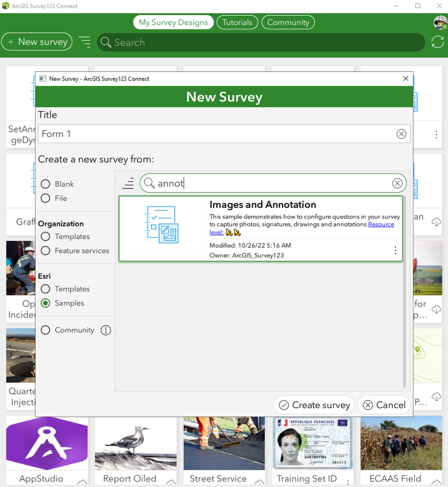Open Street Service survey thumbnail
The image size is (448, 487).
224,443
